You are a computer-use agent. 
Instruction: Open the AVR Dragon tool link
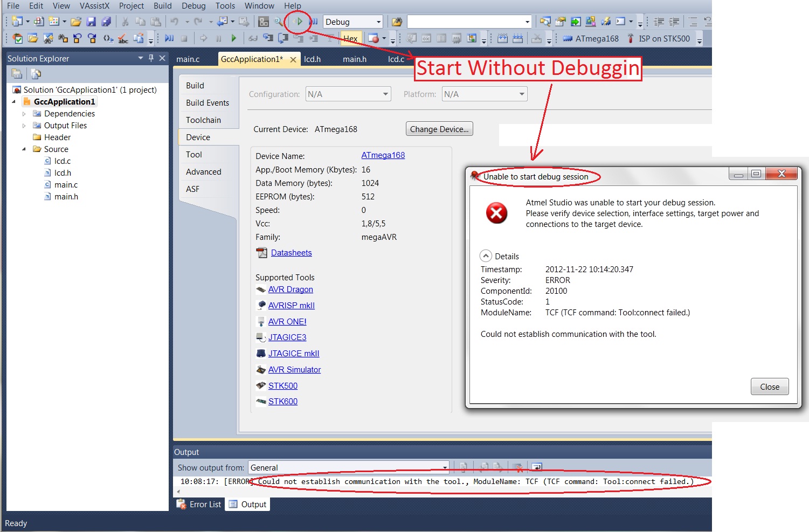[291, 289]
